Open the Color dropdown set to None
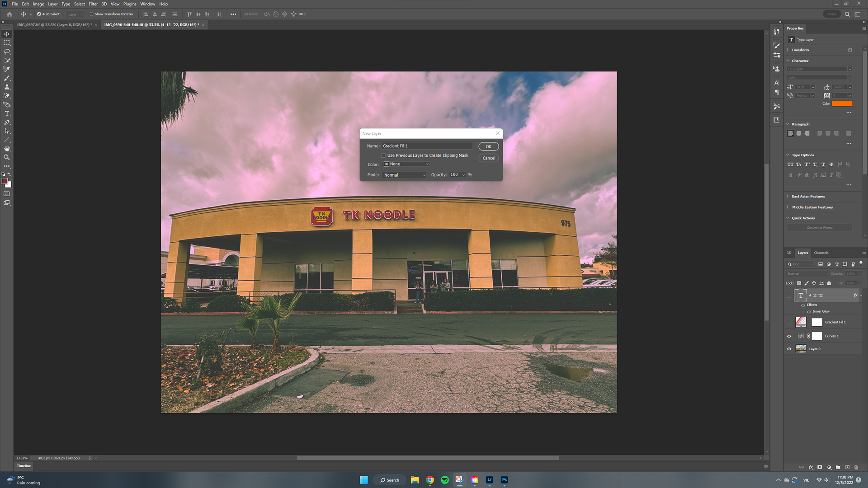Screen dimensions: 868x488 [406, 164]
